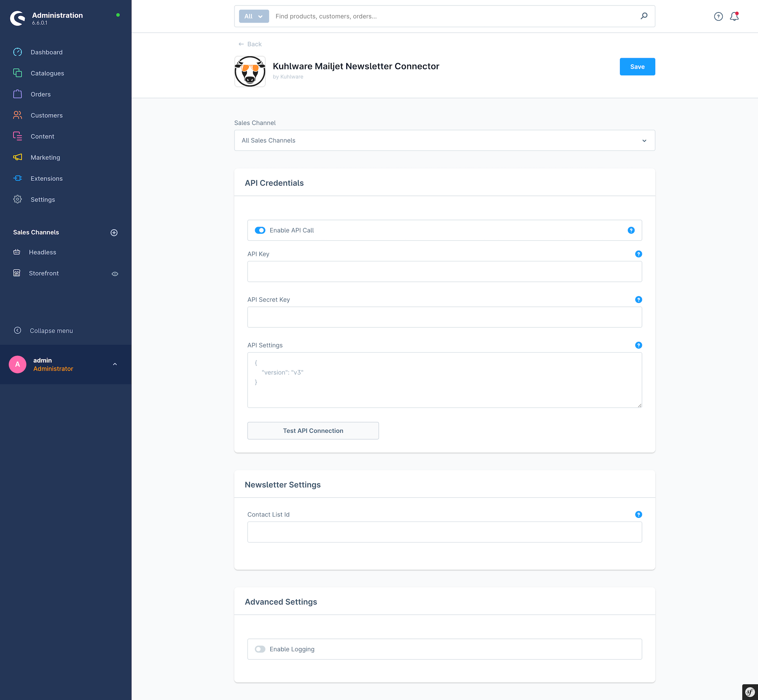Show help for API Key
This screenshot has height=700, width=758.
(638, 254)
